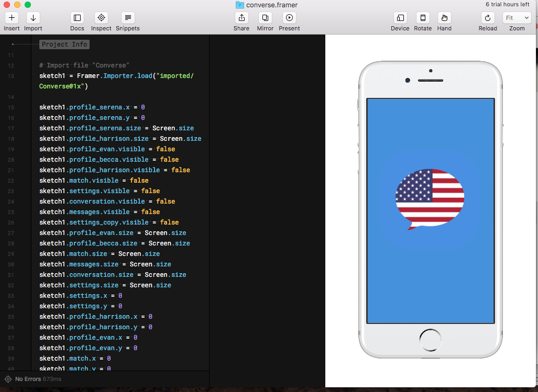
Task: Click the line 'sketch1.profile_serena.size = Screen.size'
Action: pos(117,128)
